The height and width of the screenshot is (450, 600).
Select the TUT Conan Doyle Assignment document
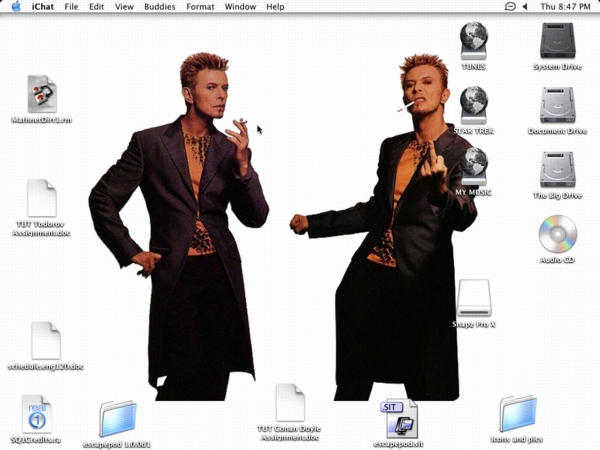(x=290, y=402)
